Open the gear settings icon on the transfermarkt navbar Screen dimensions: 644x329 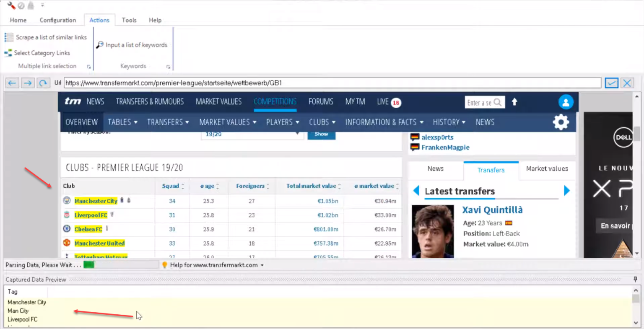[561, 122]
